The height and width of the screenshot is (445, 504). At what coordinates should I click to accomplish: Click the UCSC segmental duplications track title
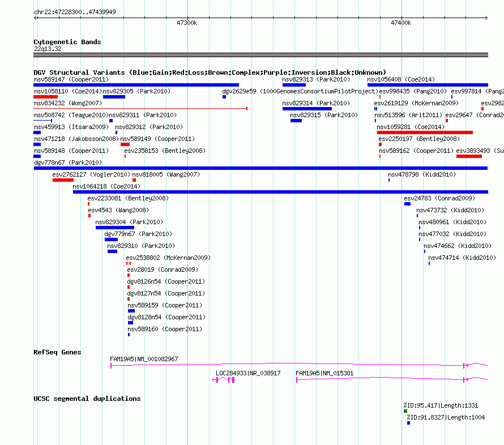click(x=87, y=399)
